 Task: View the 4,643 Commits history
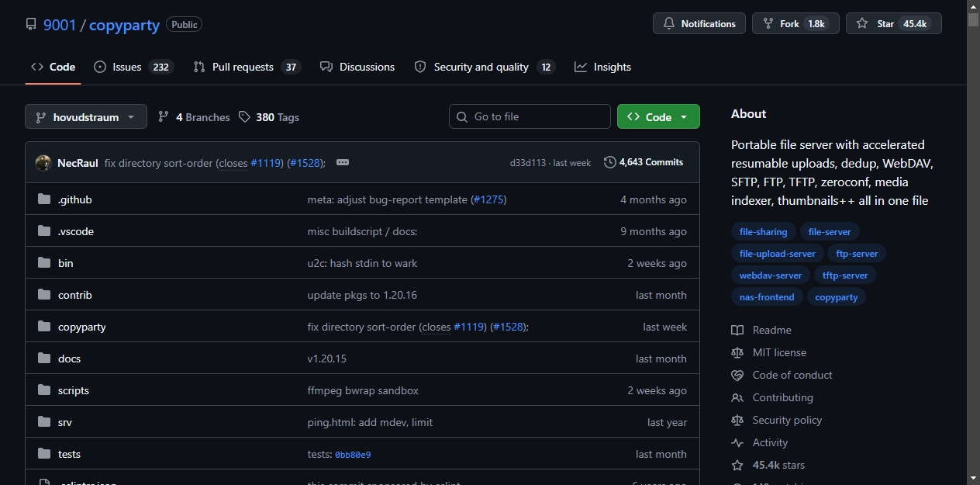click(x=644, y=162)
